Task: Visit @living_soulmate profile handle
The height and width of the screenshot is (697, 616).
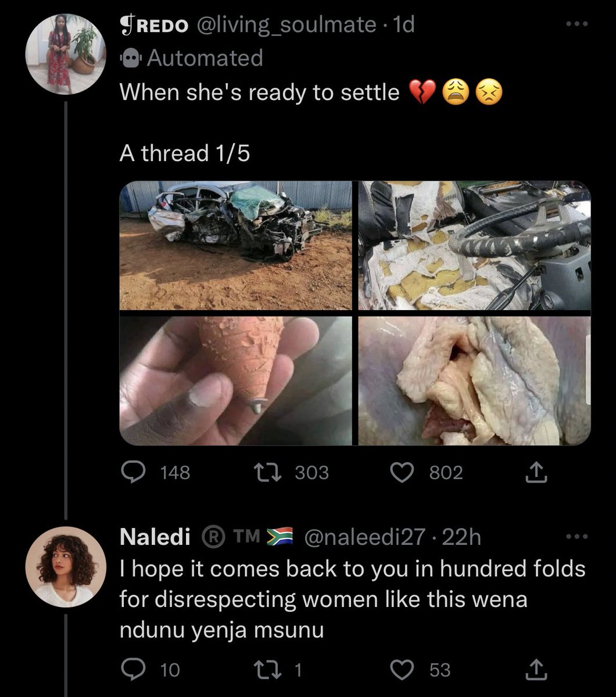Action: click(287, 25)
